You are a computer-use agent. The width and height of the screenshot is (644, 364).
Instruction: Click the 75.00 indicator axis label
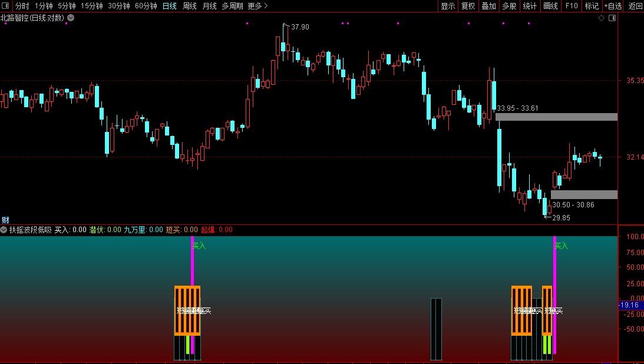tap(635, 252)
